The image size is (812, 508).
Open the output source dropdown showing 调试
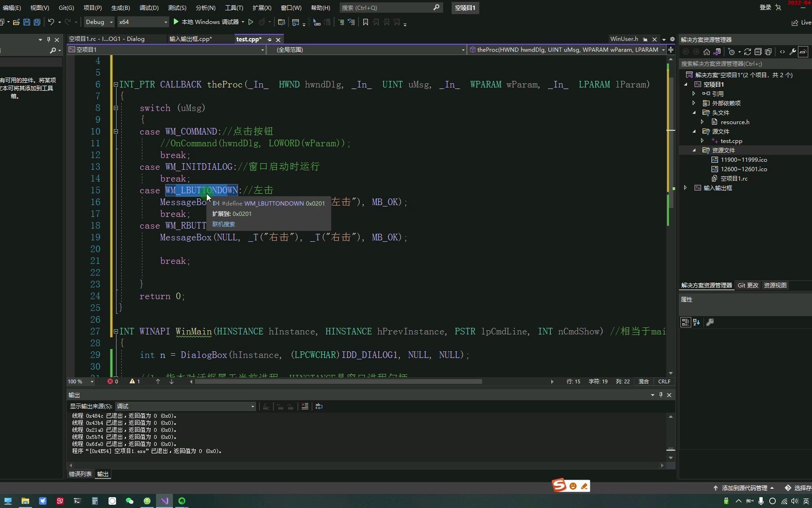pos(186,406)
